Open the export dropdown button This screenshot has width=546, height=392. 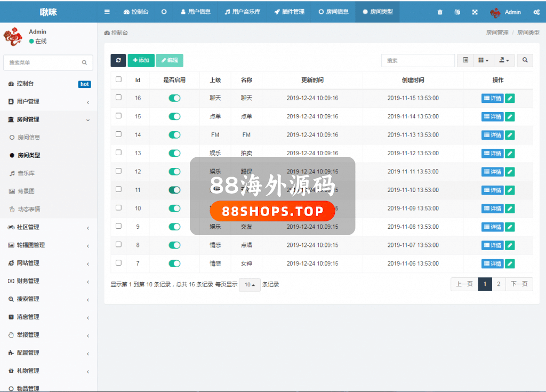click(504, 60)
